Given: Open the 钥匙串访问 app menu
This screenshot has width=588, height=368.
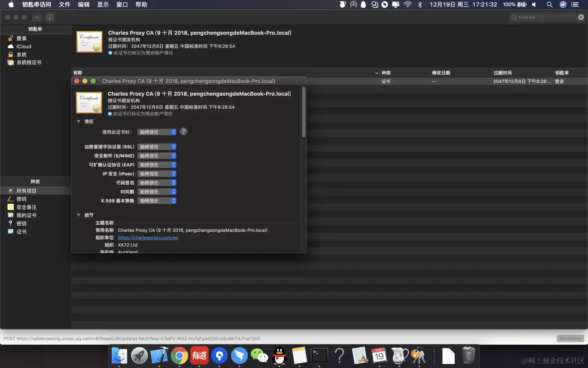Looking at the screenshot, I should pyautogui.click(x=36, y=5).
